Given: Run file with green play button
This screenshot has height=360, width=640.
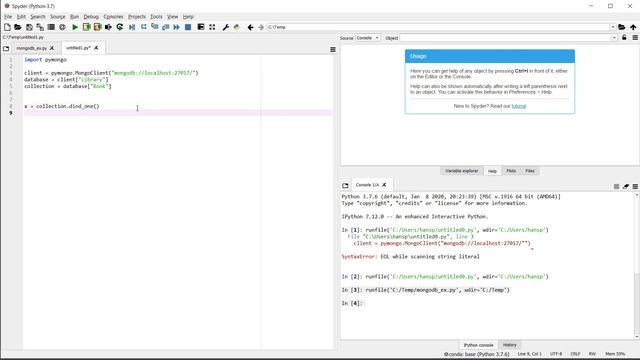Looking at the screenshot, I should (x=75, y=27).
